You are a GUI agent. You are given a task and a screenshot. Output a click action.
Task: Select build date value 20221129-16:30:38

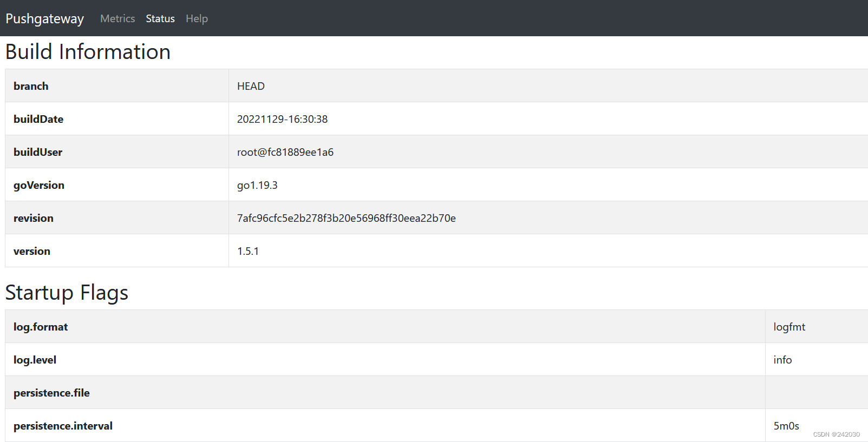[282, 119]
